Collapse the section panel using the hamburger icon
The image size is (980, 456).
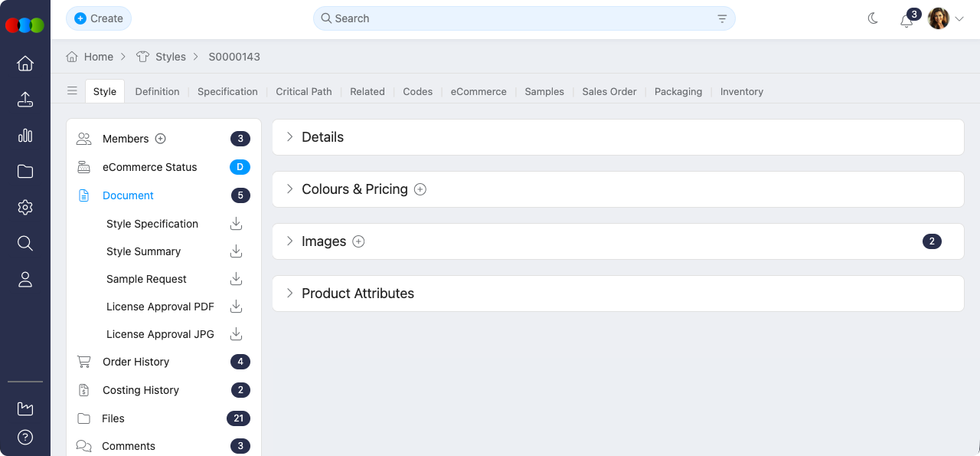[x=72, y=90]
